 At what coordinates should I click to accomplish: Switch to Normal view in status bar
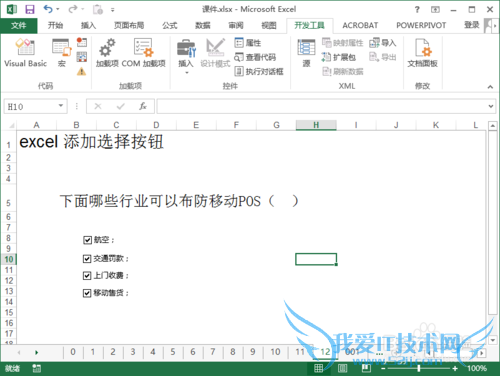pyautogui.click(x=318, y=368)
